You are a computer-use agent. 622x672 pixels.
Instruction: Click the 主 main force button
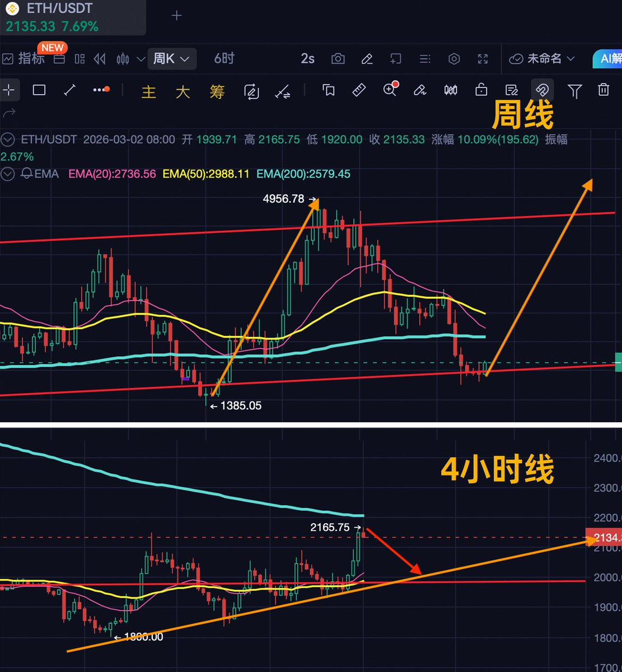(x=149, y=92)
